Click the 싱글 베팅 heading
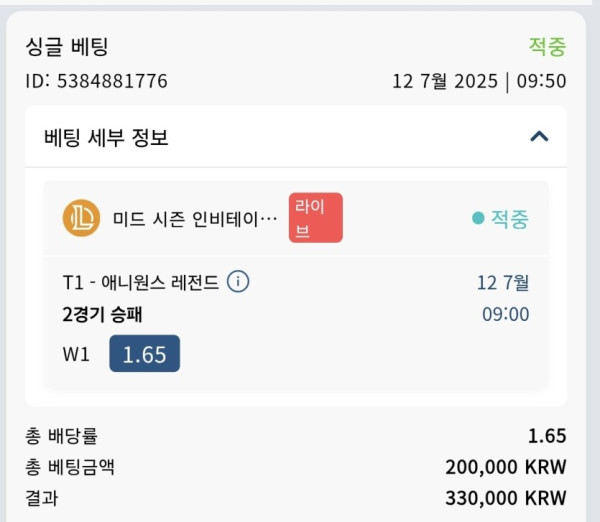Screen dimensions: 600x522 (x=67, y=47)
